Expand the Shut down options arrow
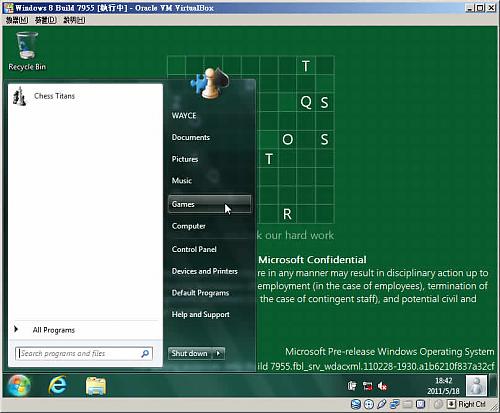This screenshot has height=413, width=500. click(218, 353)
